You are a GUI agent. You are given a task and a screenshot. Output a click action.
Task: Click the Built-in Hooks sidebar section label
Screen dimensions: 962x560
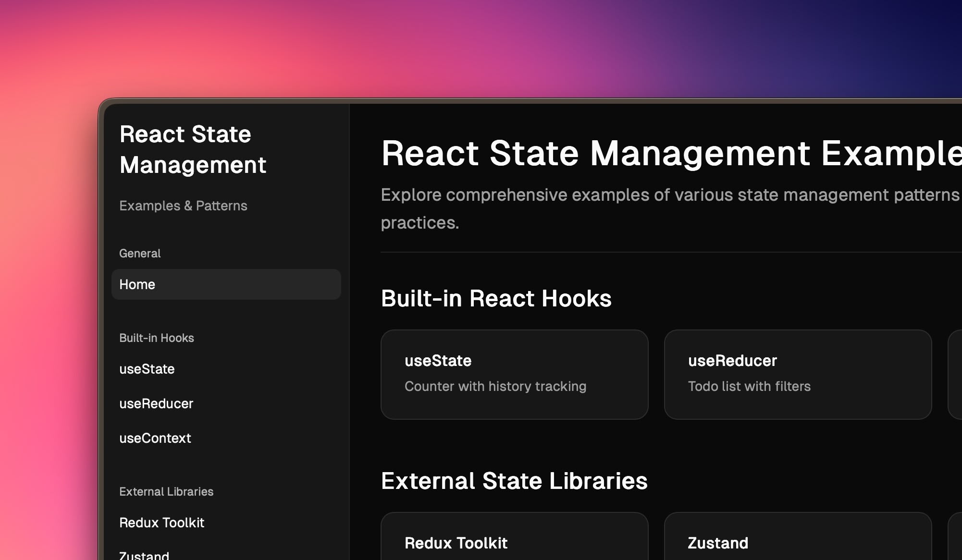(157, 338)
